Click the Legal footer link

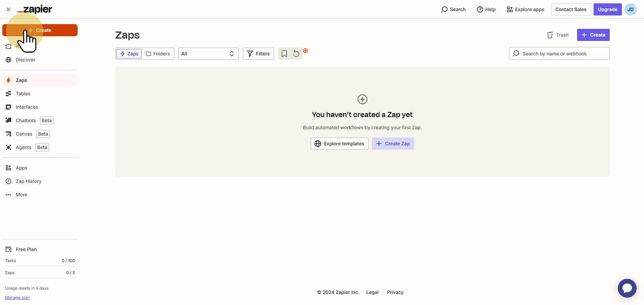(372, 292)
